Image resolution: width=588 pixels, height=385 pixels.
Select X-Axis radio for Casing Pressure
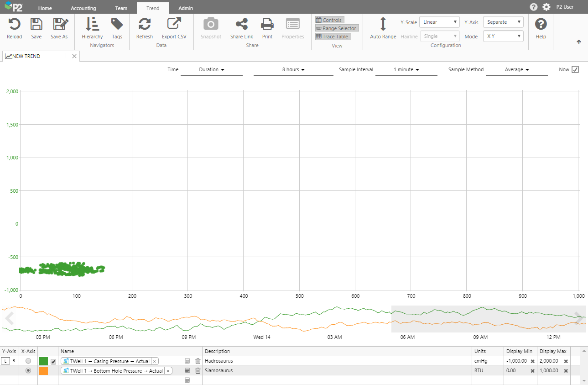tap(29, 361)
